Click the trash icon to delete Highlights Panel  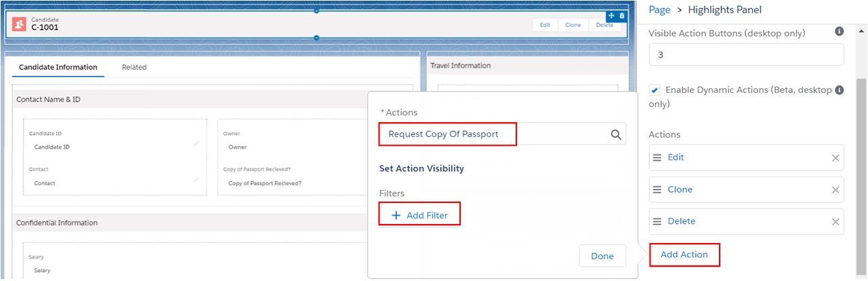(x=622, y=16)
